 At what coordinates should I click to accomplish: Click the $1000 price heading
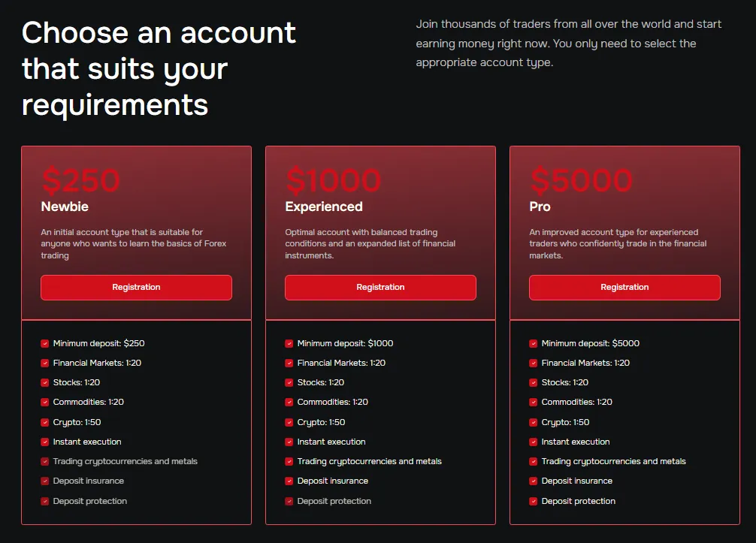pos(333,181)
